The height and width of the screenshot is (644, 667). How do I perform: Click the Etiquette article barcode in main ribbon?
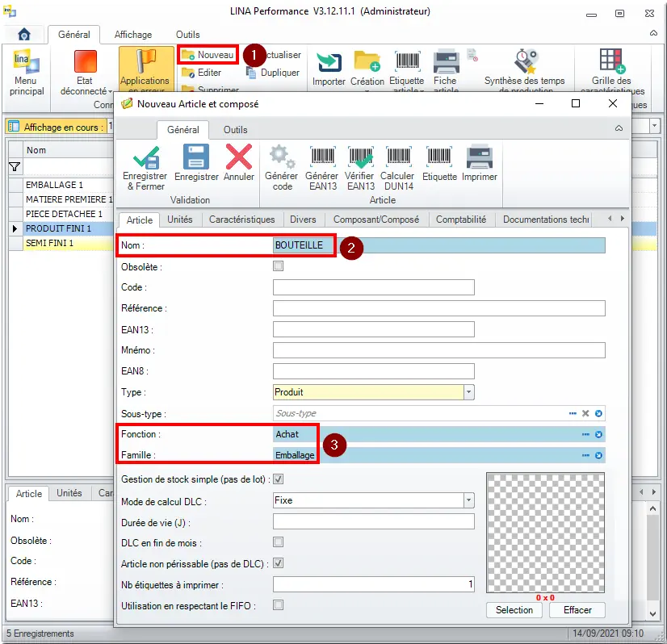[x=407, y=61]
